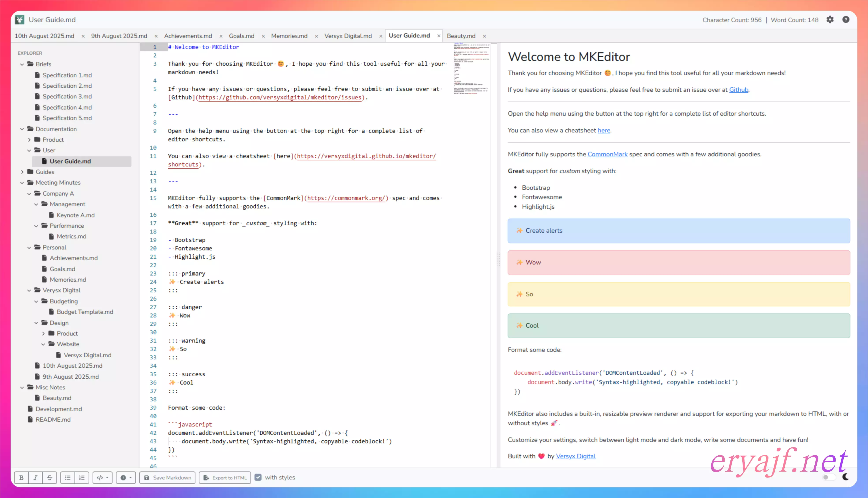Close the User Guide.md tab
The width and height of the screenshot is (868, 498).
pyautogui.click(x=439, y=36)
